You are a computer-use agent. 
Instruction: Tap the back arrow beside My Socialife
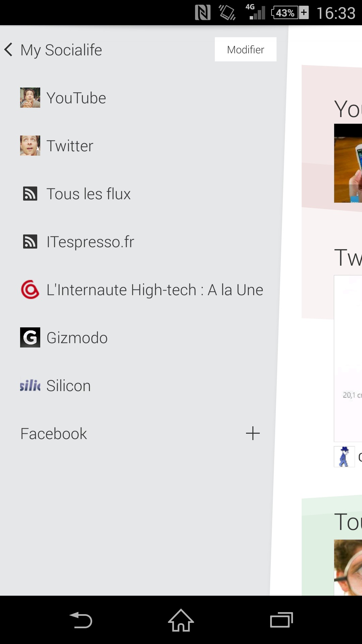[9, 50]
